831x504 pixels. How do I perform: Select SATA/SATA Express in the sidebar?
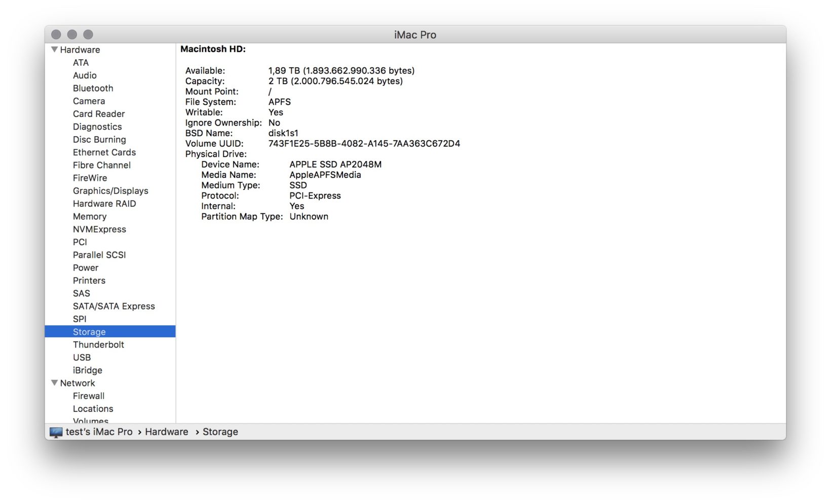tap(114, 306)
